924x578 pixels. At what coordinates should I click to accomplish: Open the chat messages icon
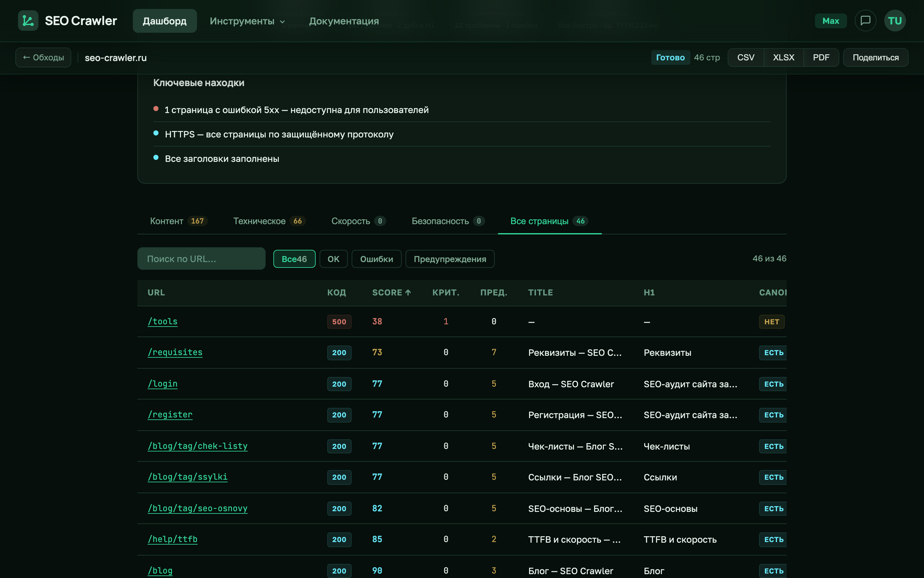(x=865, y=21)
